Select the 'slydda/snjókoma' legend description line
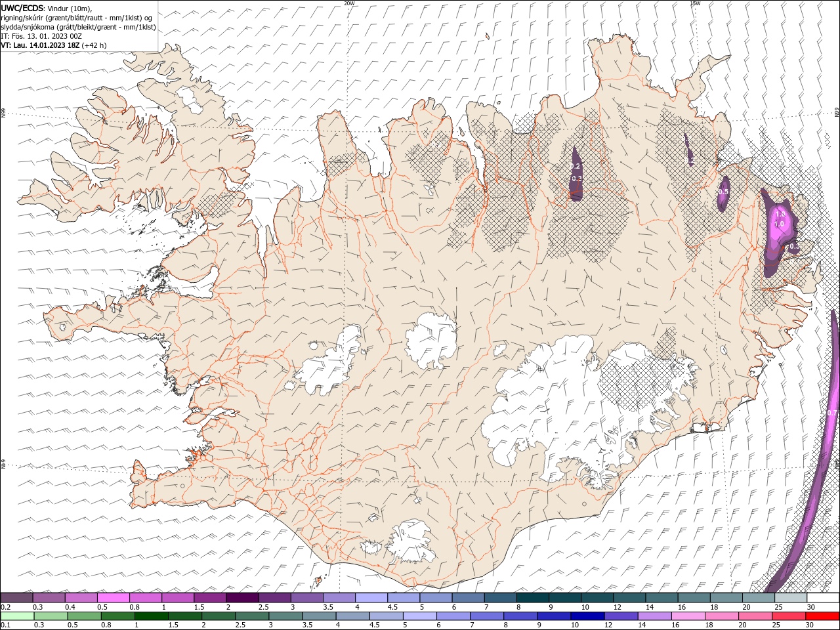Image resolution: width=840 pixels, height=630 pixels. (x=78, y=27)
